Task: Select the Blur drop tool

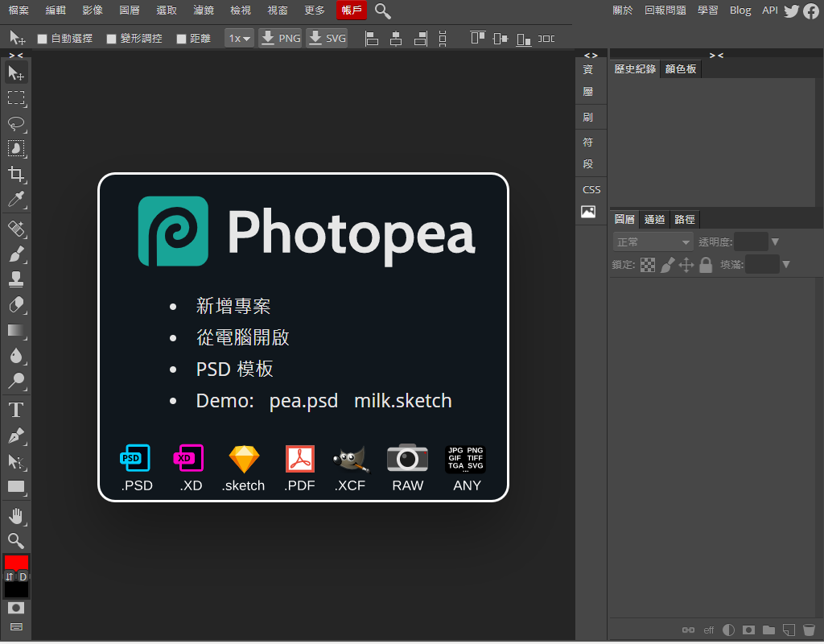Action: (16, 355)
